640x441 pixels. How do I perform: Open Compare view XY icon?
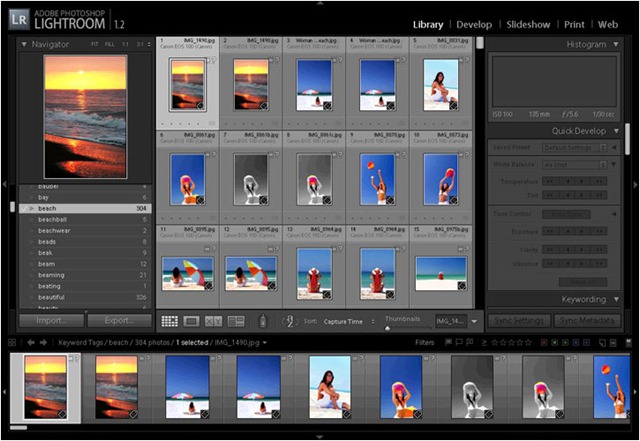(213, 321)
